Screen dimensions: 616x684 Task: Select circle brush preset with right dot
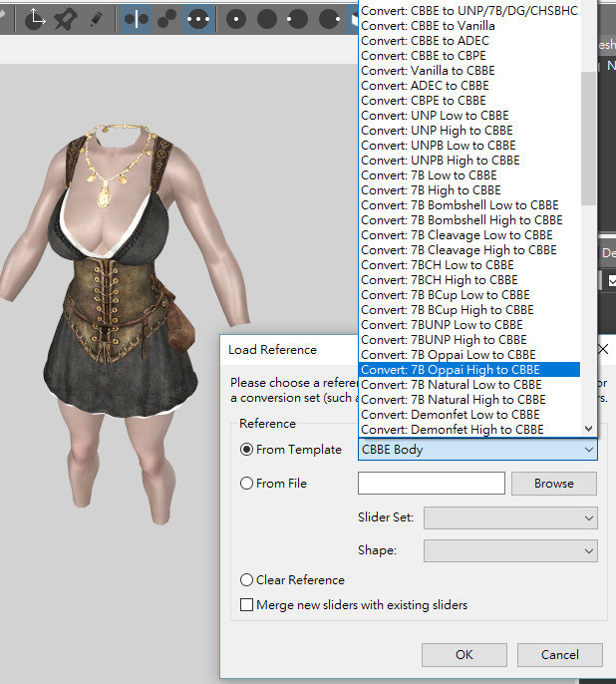click(x=329, y=19)
